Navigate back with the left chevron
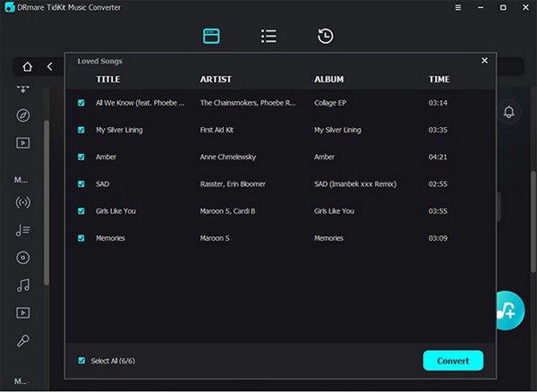 (49, 66)
